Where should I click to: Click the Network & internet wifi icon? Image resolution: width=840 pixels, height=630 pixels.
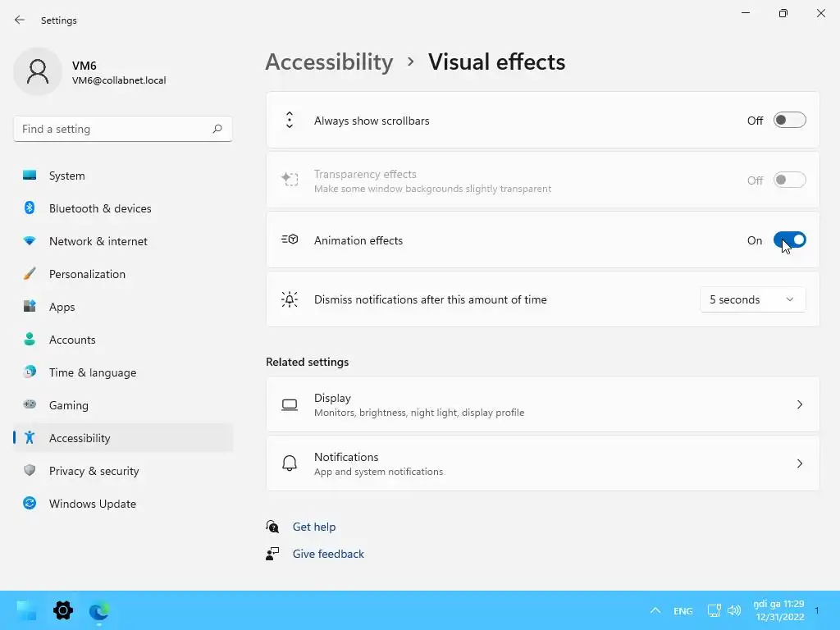(x=30, y=241)
